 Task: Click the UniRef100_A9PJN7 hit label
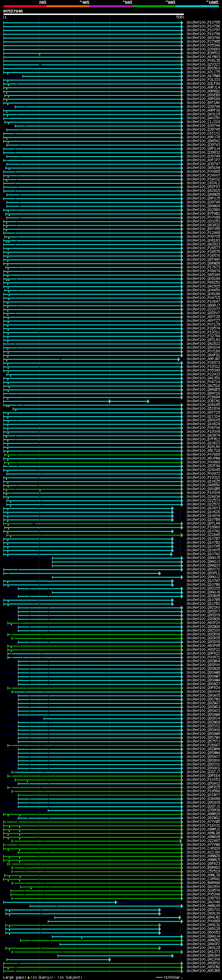pos(203,359)
